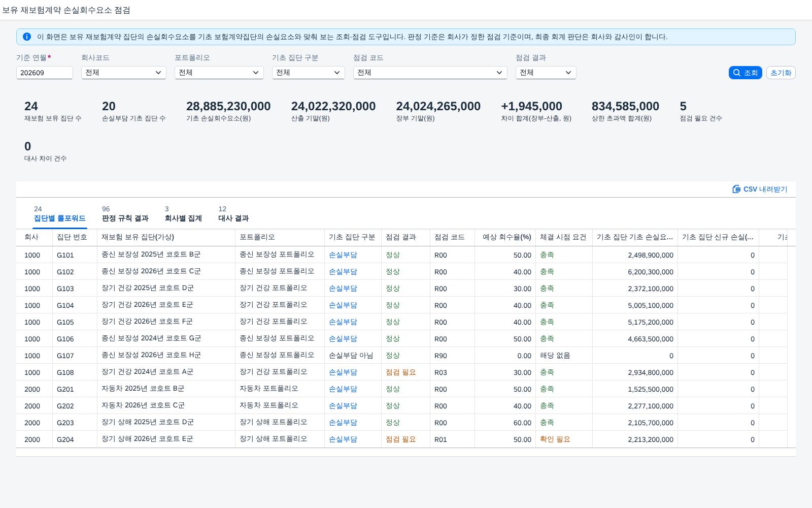812x508 pixels.
Task: Click the 체결 시점 요건 column header
Action: click(563, 237)
